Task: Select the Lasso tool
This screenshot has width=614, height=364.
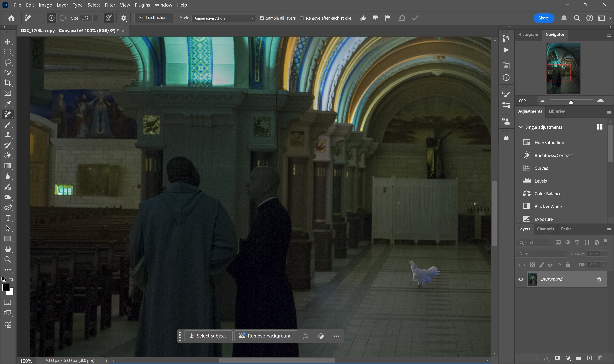Action: (x=8, y=62)
